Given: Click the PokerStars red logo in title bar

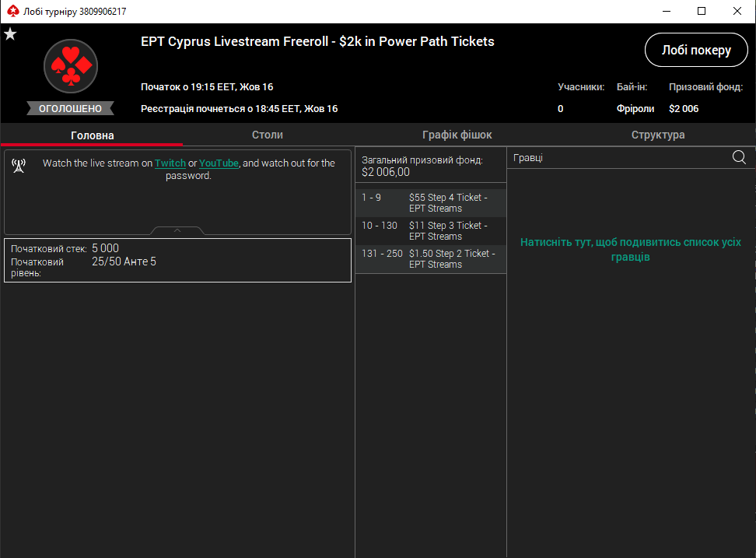Looking at the screenshot, I should 13,11.
